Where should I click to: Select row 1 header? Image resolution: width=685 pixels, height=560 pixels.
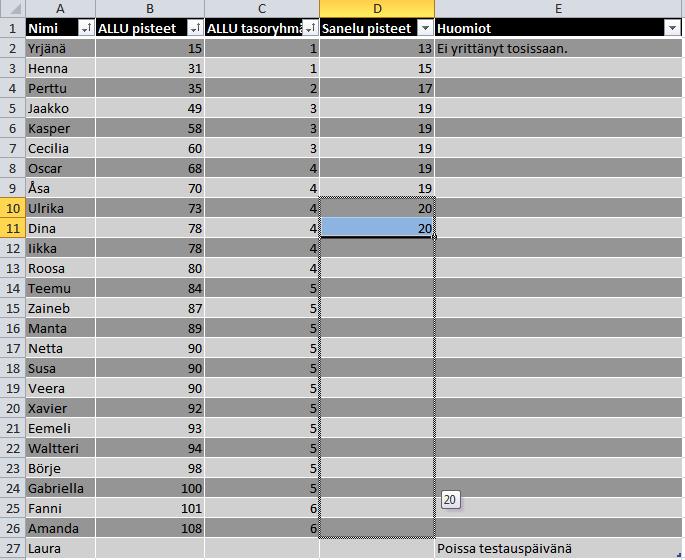(x=12, y=28)
